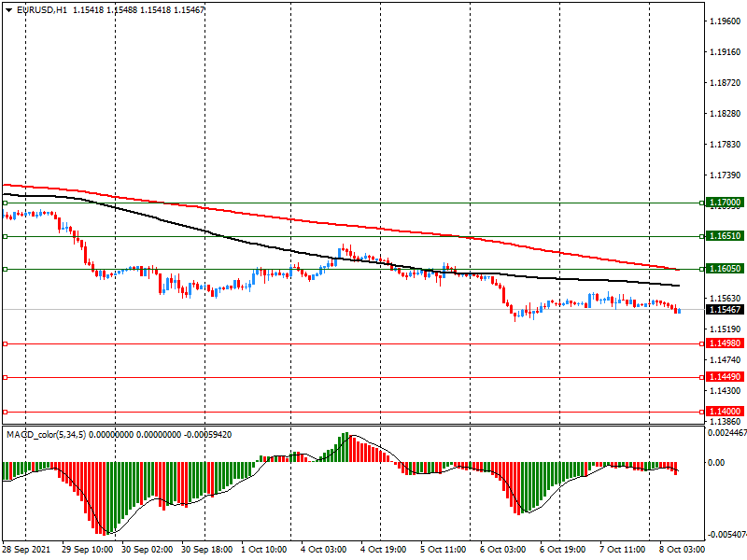Select left handle of 1.14980 horizontal line
Screen dimensions: 747x560
(5, 343)
